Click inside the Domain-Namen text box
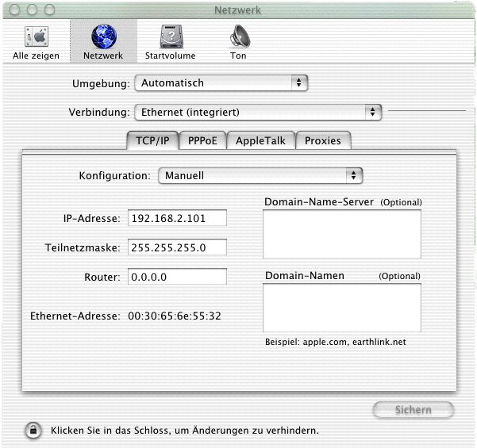Screen dimensions: 477x448 [342, 308]
